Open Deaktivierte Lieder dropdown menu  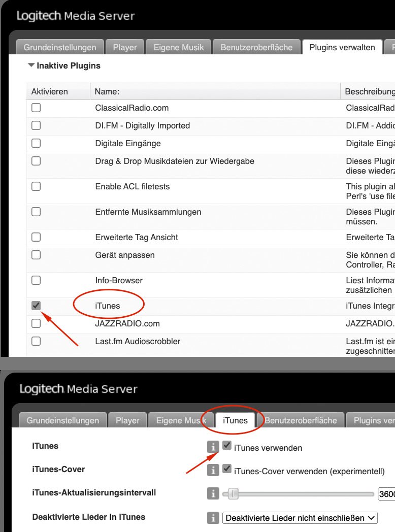300,518
